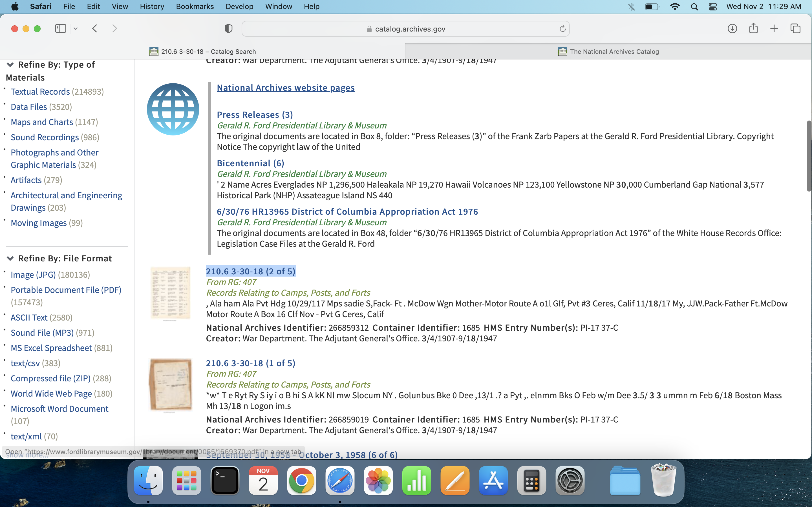
Task: Click the globe icon for website pages
Action: point(173,109)
